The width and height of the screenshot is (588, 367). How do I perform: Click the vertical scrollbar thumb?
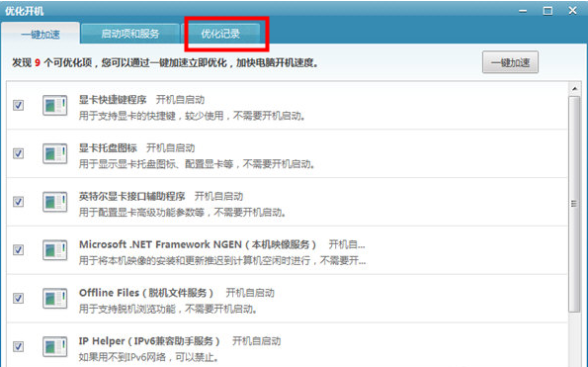tap(574, 204)
